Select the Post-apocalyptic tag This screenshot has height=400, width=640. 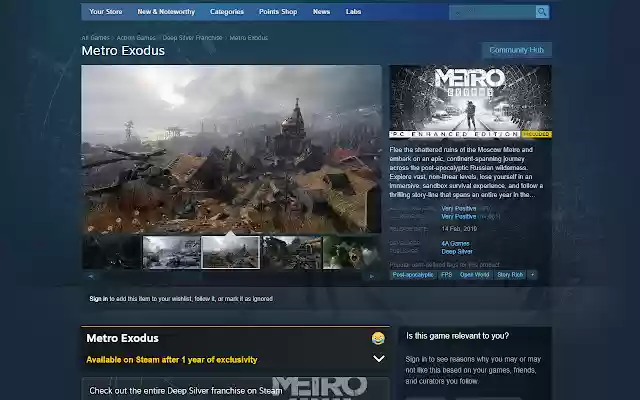point(413,275)
